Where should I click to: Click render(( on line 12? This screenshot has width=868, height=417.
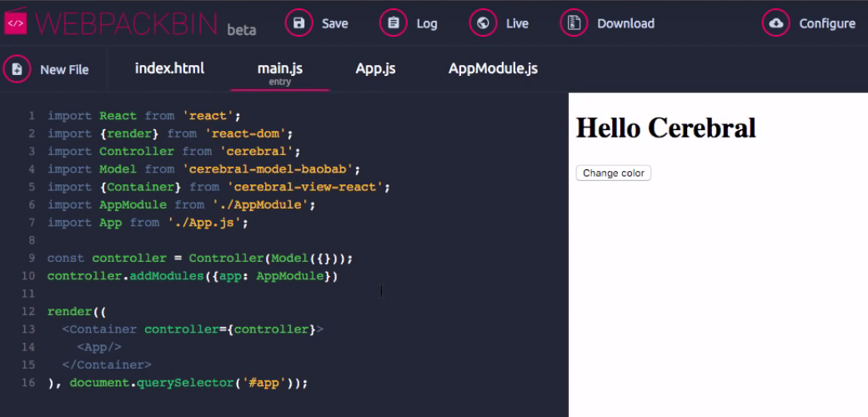point(77,311)
